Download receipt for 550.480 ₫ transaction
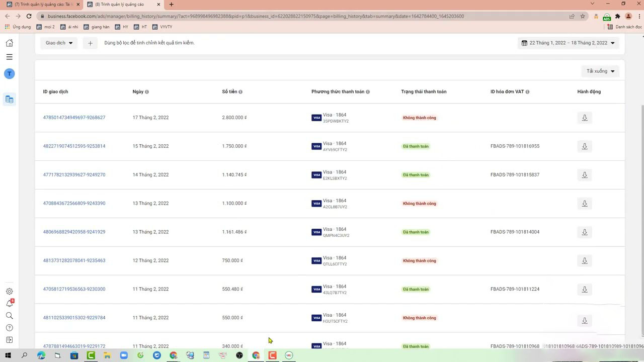This screenshot has height=362, width=644. coord(585,290)
